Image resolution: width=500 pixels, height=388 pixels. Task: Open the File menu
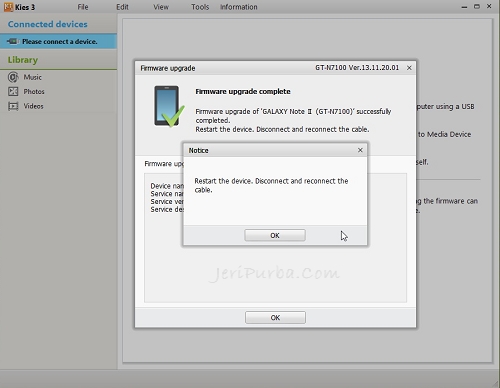point(83,7)
